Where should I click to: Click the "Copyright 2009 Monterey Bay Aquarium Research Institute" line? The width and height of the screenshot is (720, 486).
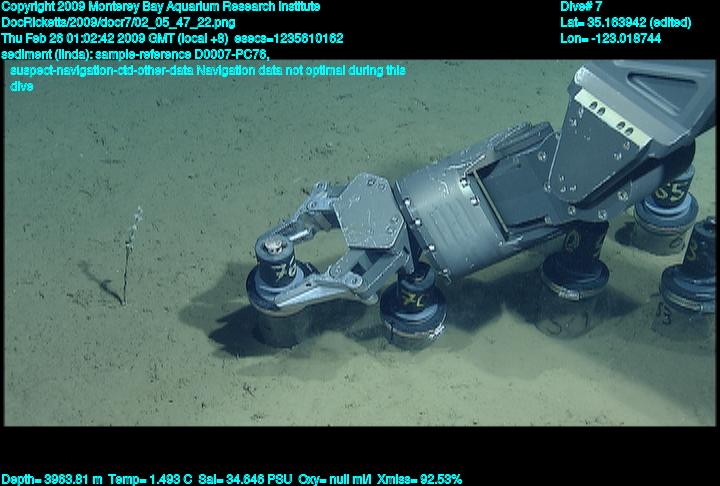tap(161, 7)
